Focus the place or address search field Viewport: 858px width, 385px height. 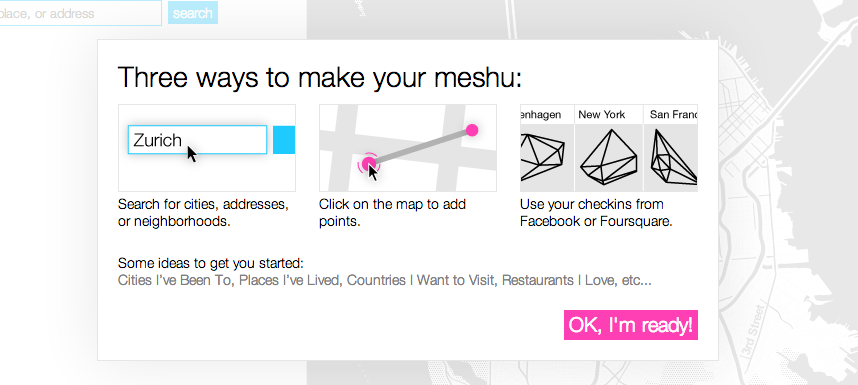[x=80, y=13]
